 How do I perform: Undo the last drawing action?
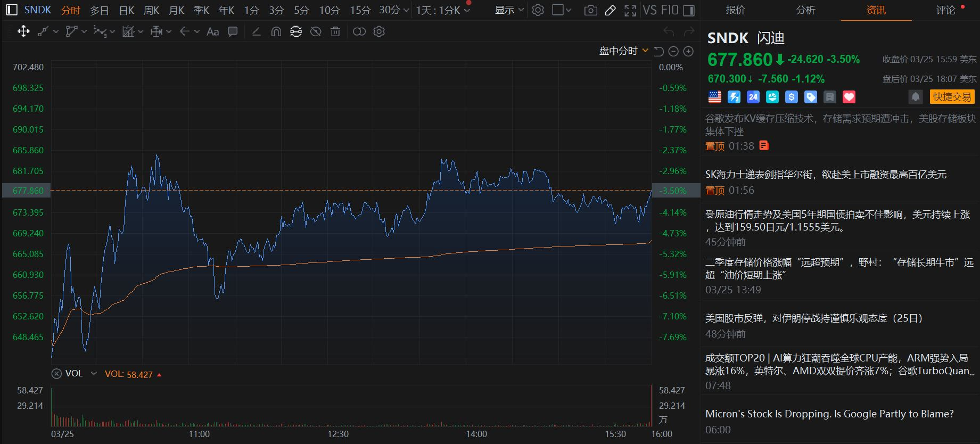pos(669,31)
